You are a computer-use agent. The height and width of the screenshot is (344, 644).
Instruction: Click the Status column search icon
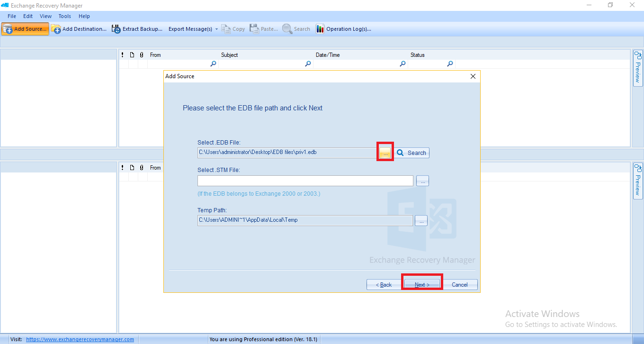point(450,64)
